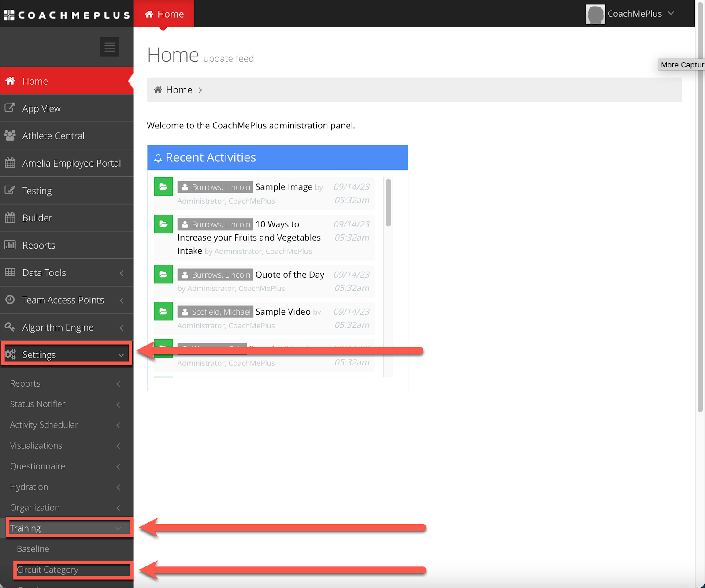Click the house icon in breadcrumb

point(158,90)
